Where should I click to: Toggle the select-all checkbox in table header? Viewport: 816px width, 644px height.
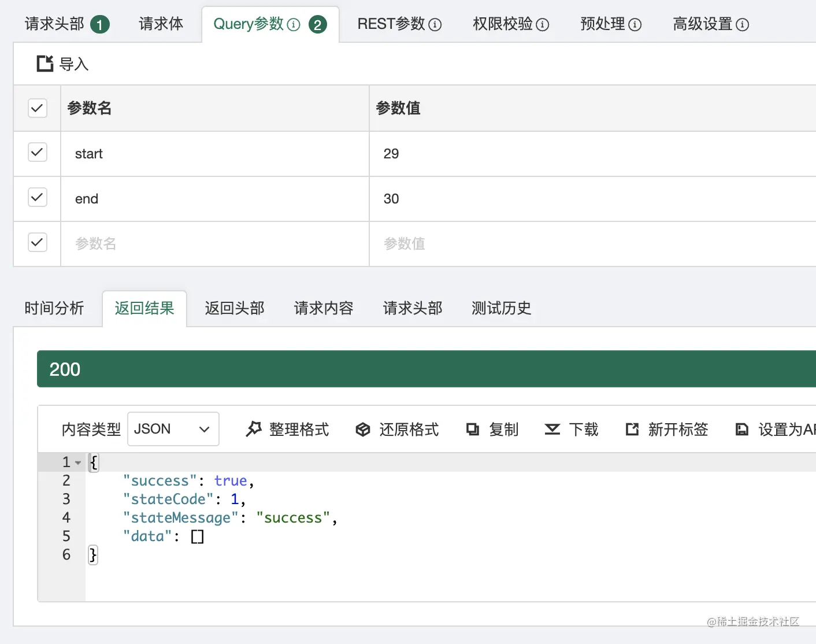(x=38, y=108)
